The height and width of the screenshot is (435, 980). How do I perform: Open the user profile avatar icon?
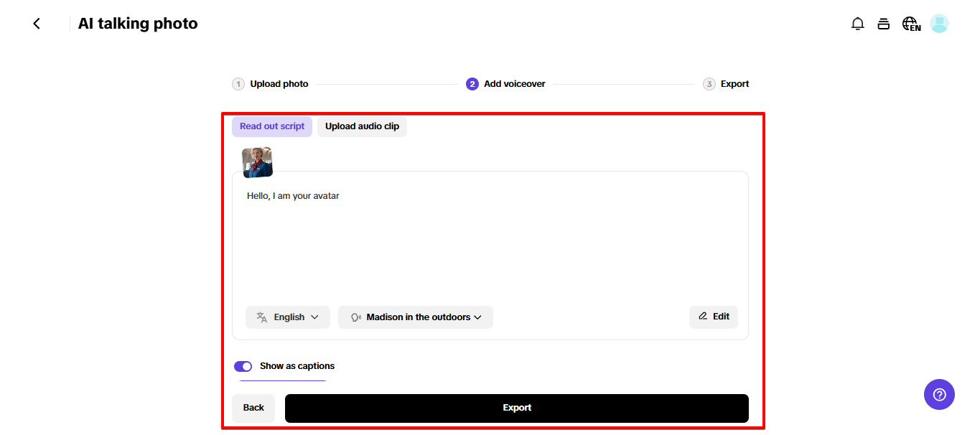pos(939,23)
